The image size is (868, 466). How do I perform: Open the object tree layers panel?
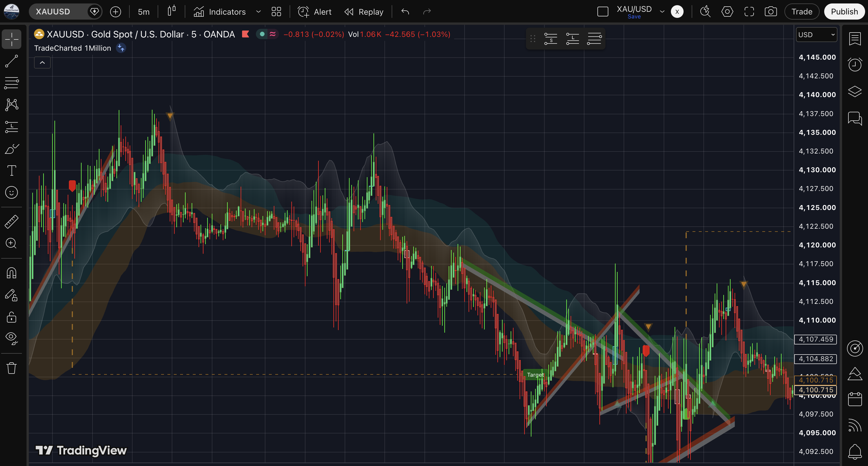[x=855, y=92]
